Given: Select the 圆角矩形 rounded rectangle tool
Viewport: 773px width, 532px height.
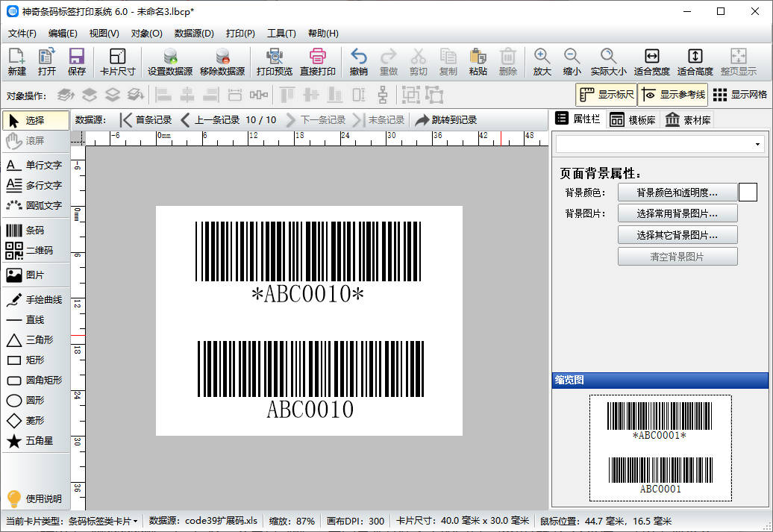Looking at the screenshot, I should pos(35,380).
